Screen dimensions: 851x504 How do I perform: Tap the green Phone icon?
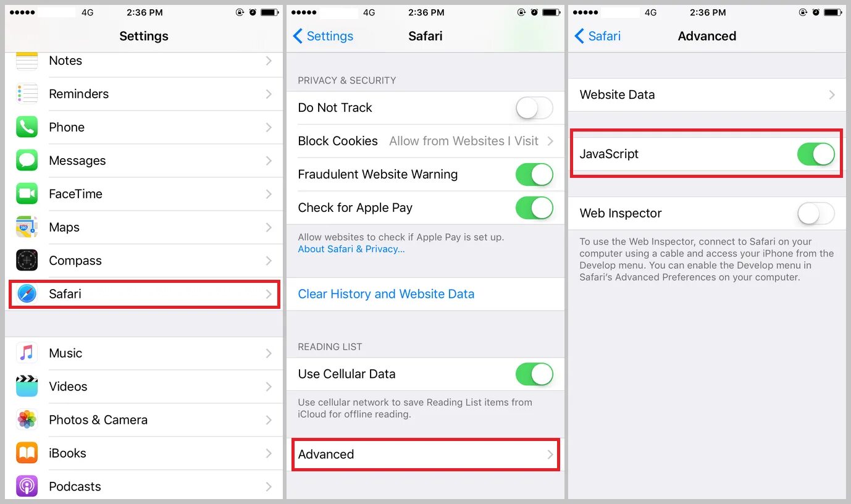point(27,127)
